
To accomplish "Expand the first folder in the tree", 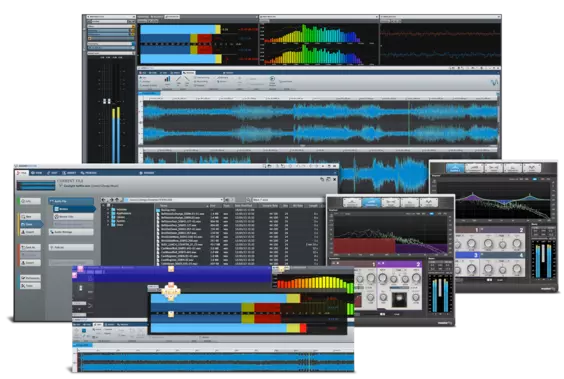I will tap(108, 209).
